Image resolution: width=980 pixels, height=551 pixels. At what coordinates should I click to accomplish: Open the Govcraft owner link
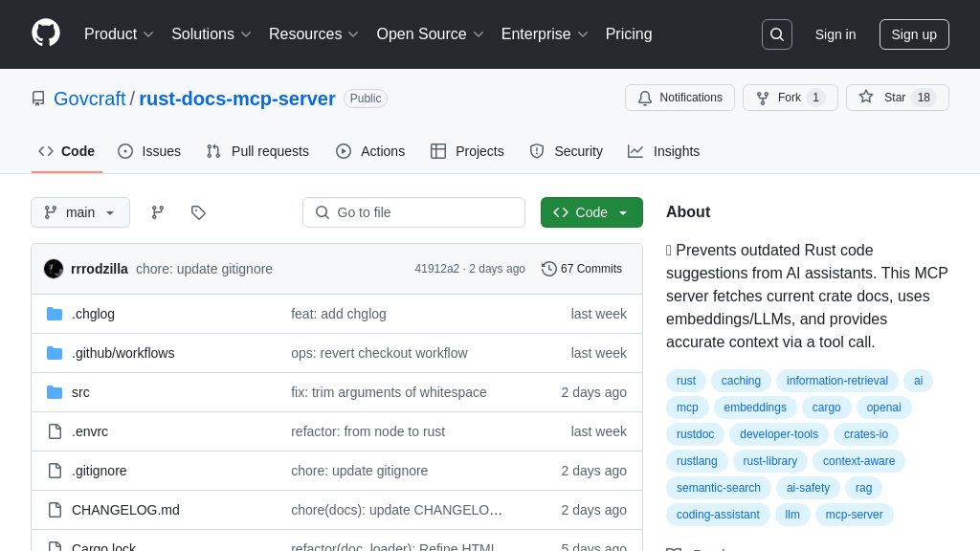click(90, 99)
